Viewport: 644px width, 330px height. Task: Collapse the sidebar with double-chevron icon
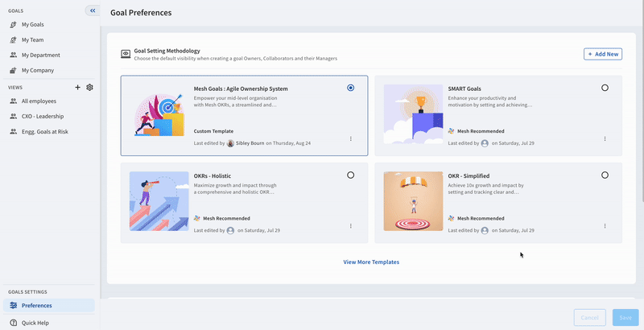93,10
